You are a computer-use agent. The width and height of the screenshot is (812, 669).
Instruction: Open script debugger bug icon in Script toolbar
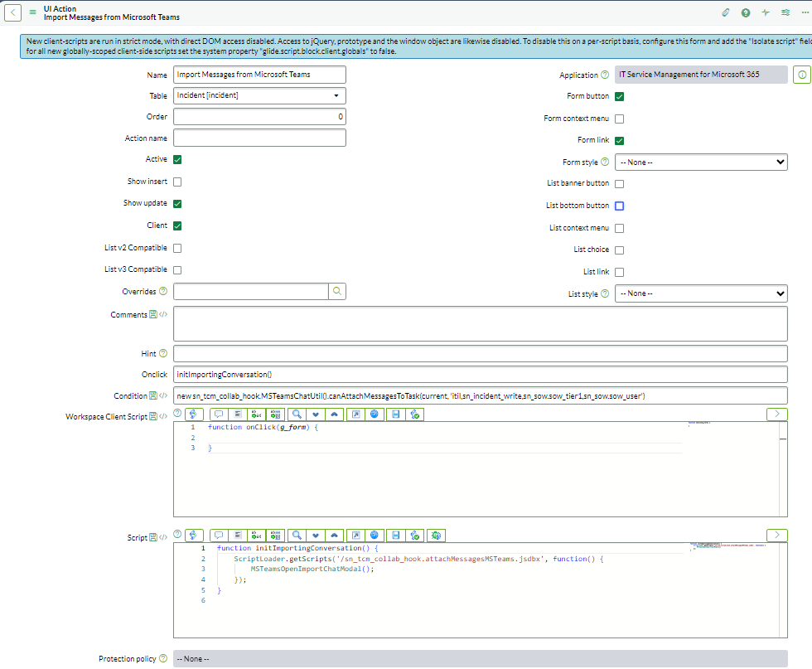[436, 536]
